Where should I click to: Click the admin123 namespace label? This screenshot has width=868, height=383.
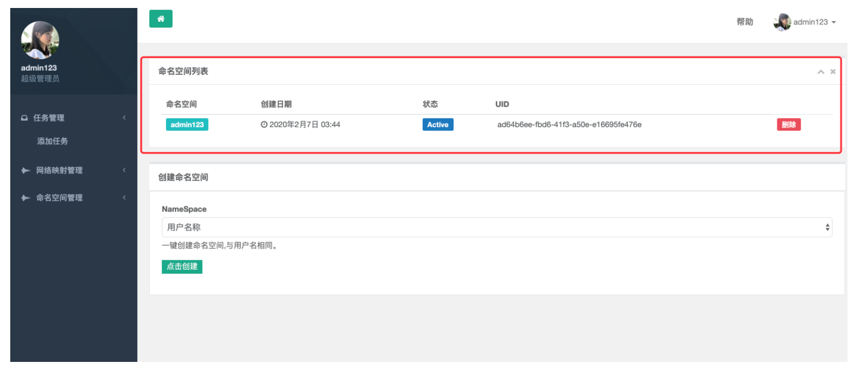(187, 124)
